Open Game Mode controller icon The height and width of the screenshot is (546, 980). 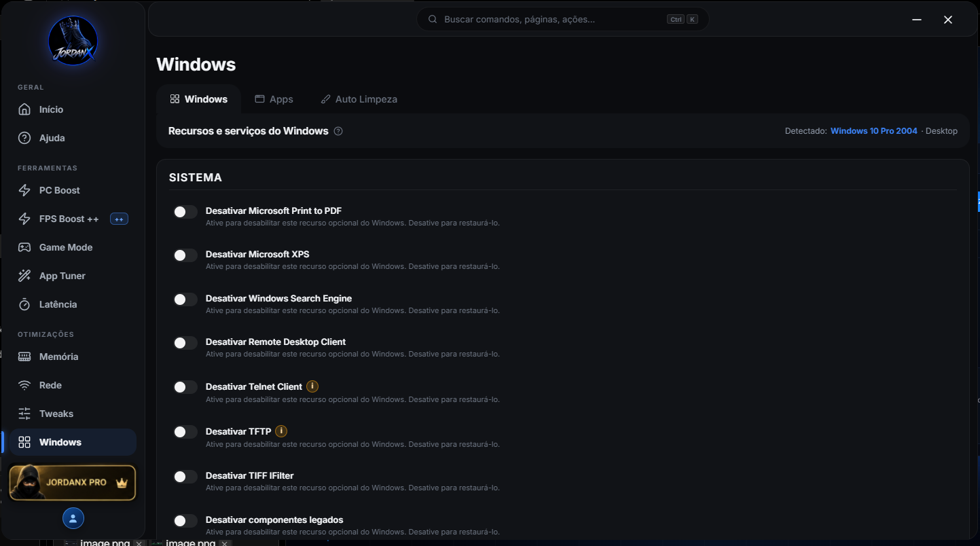24,247
